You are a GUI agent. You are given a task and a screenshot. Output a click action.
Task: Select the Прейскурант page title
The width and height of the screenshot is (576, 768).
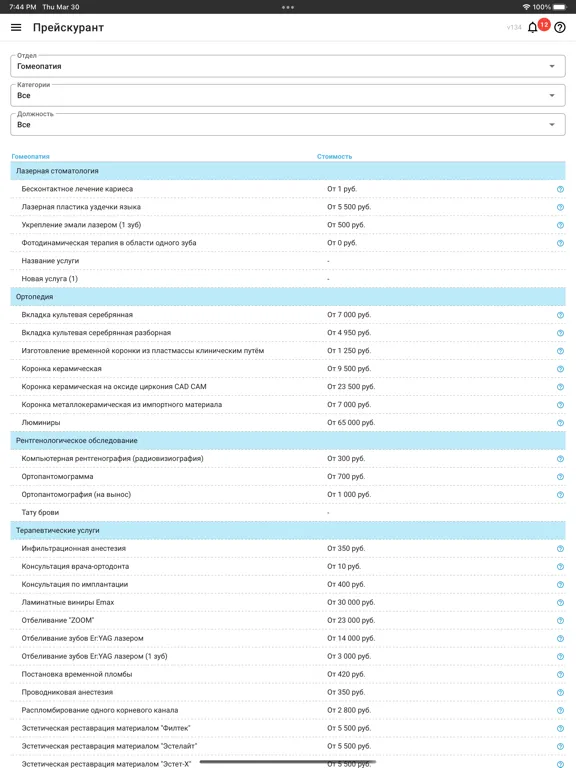[69, 28]
